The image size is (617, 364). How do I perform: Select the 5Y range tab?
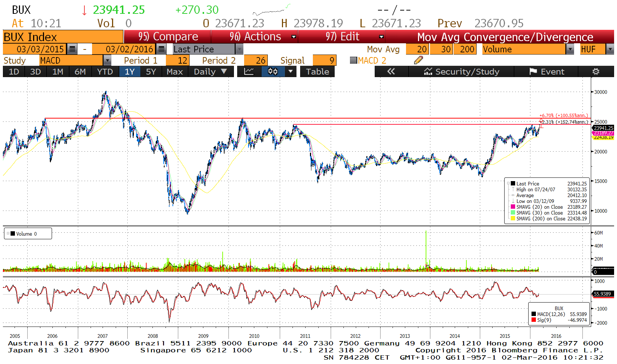point(151,72)
